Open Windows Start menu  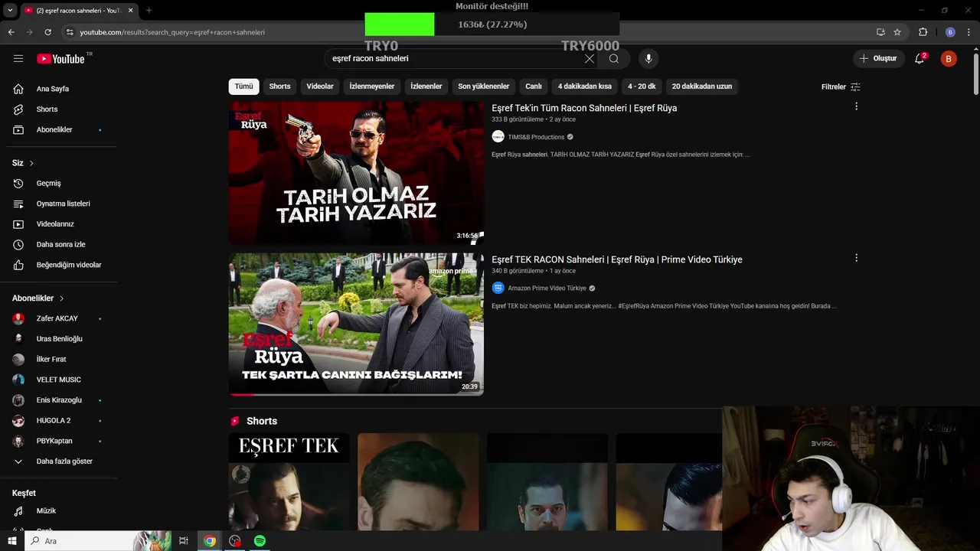click(11, 541)
